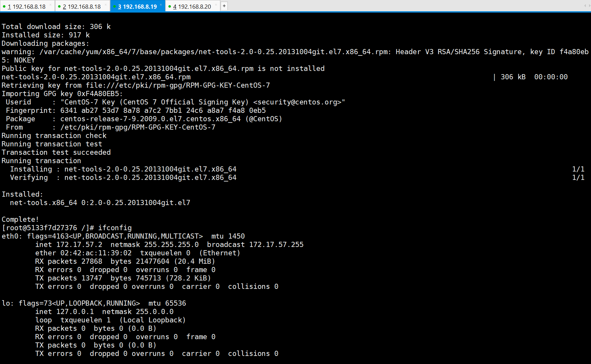Click the "Installed size: 917 k" line
This screenshot has width=591, height=364.
tap(46, 35)
